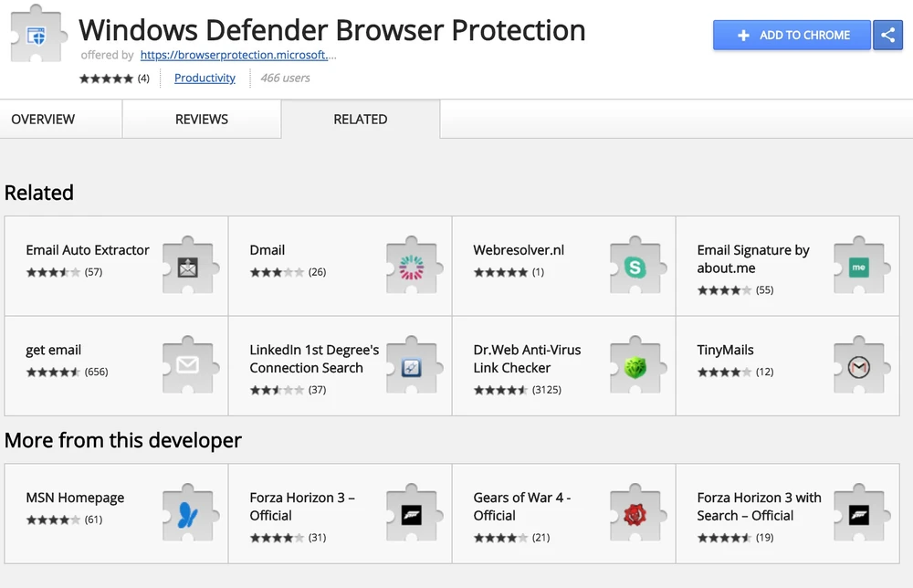Switch to the Overview tab
Image resolution: width=913 pixels, height=588 pixels.
click(x=43, y=120)
